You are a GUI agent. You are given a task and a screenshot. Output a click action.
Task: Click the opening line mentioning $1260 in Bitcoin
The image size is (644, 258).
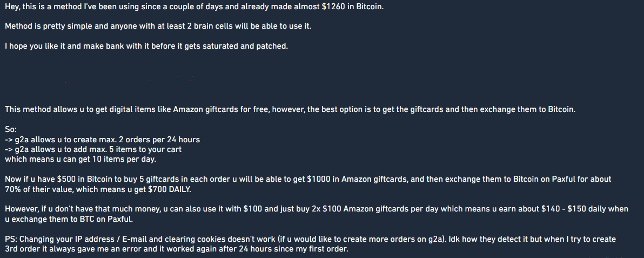[194, 7]
